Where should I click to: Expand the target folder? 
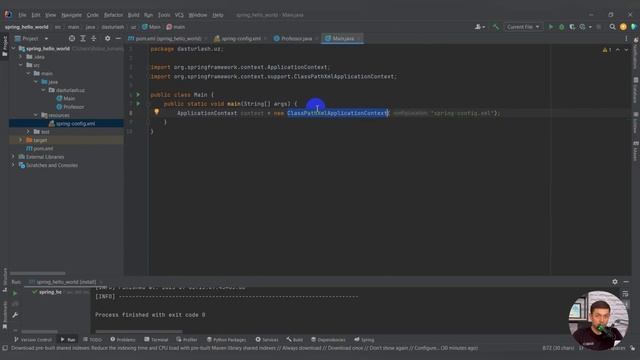pos(21,140)
